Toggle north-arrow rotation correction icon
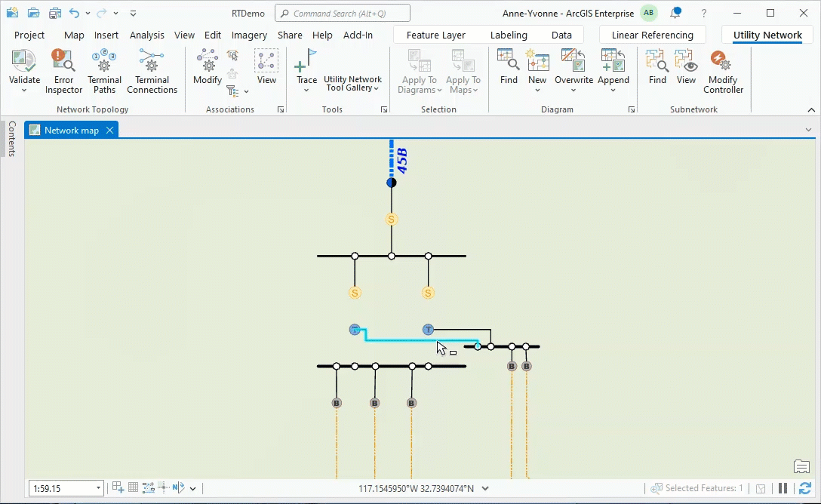Screen dimensions: 821x504 [178, 487]
